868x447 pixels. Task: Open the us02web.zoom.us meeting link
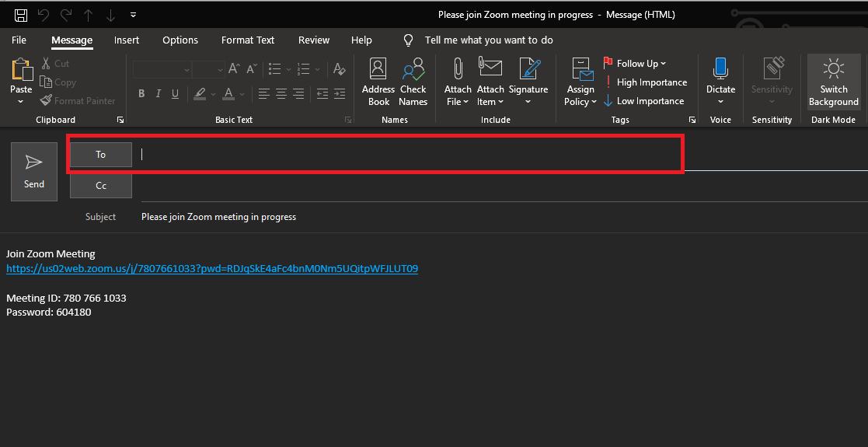click(212, 269)
